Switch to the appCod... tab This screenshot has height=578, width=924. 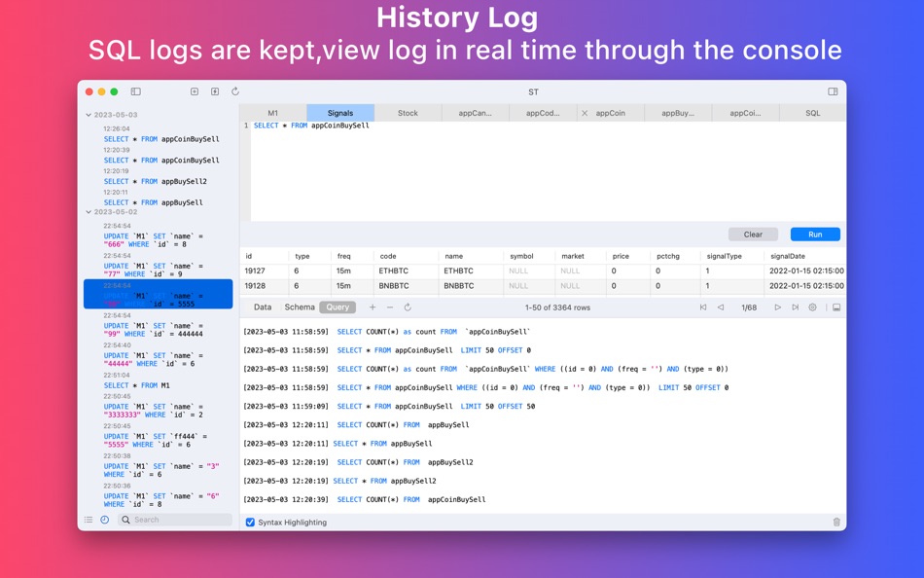(x=543, y=113)
